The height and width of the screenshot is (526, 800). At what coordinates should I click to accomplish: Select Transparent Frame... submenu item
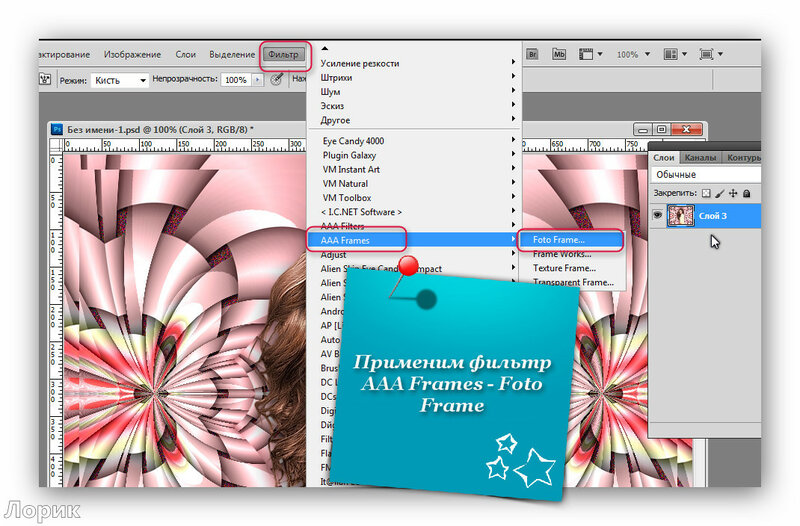(571, 282)
